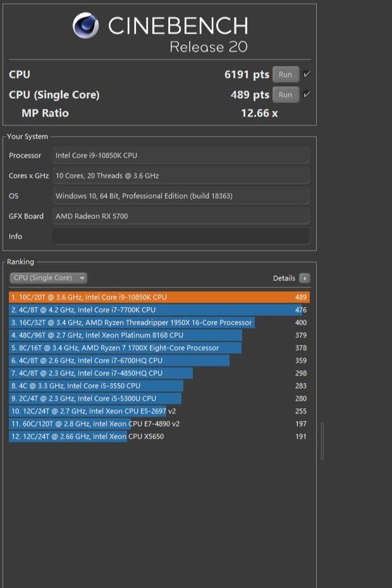392x588 pixels.
Task: Select the Xeon E7-4890 v2 ranking row
Action: tap(159, 424)
